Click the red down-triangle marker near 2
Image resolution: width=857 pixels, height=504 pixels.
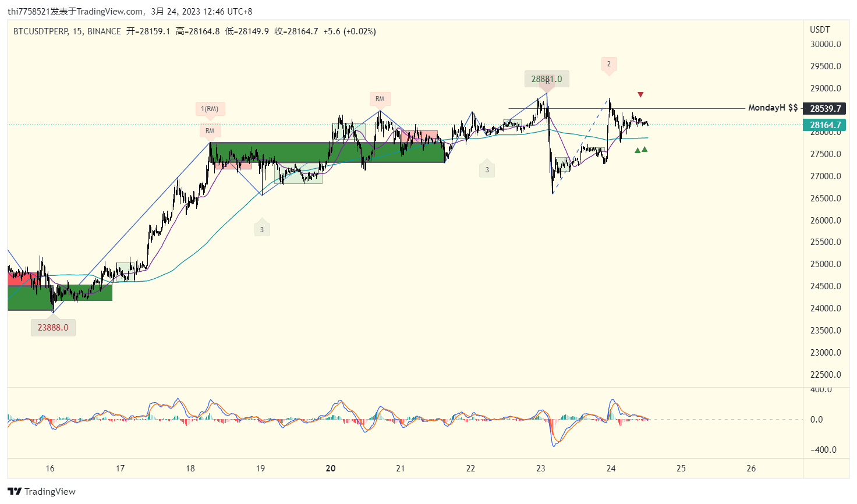[640, 94]
